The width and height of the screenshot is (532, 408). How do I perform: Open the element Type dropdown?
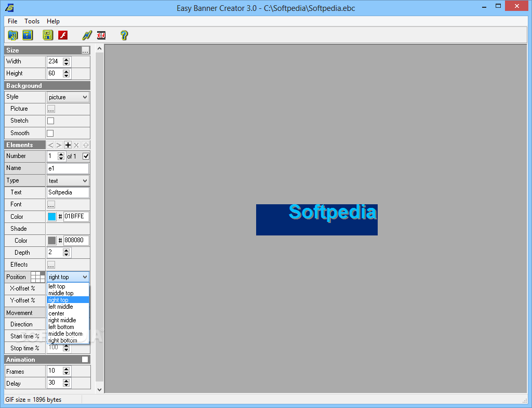68,180
